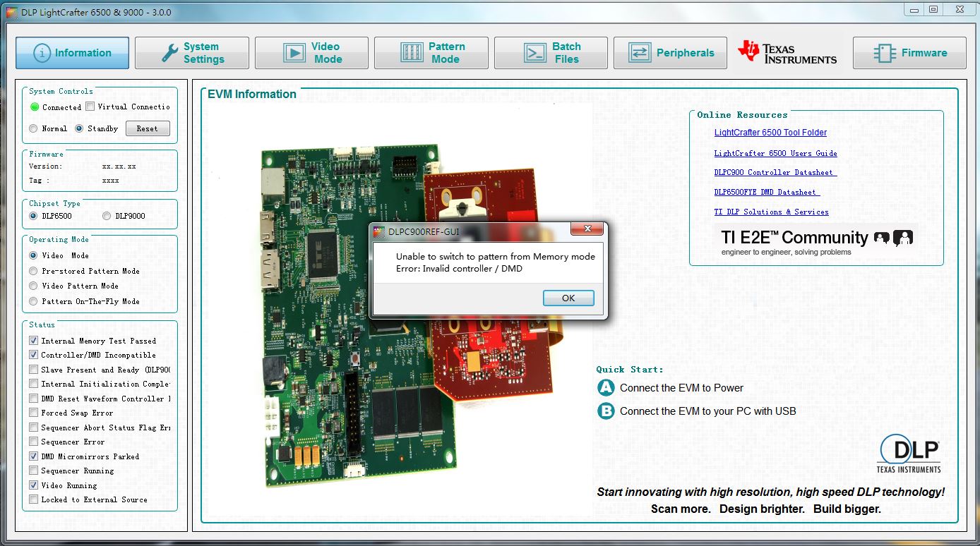Open the Firmware tab
Screen dimensions: 980x546
pyautogui.click(x=909, y=53)
